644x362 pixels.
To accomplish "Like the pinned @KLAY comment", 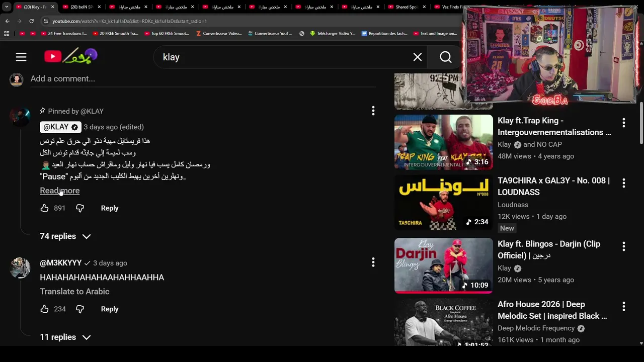I will tap(44, 208).
